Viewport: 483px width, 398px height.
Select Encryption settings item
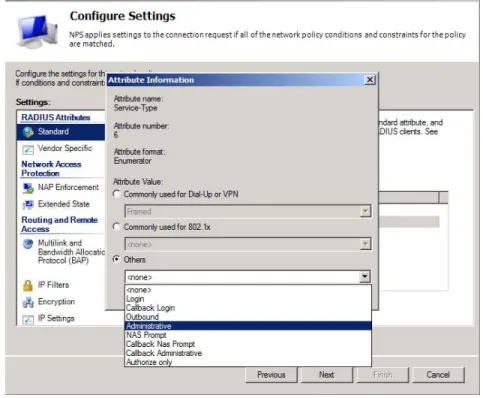pos(61,302)
